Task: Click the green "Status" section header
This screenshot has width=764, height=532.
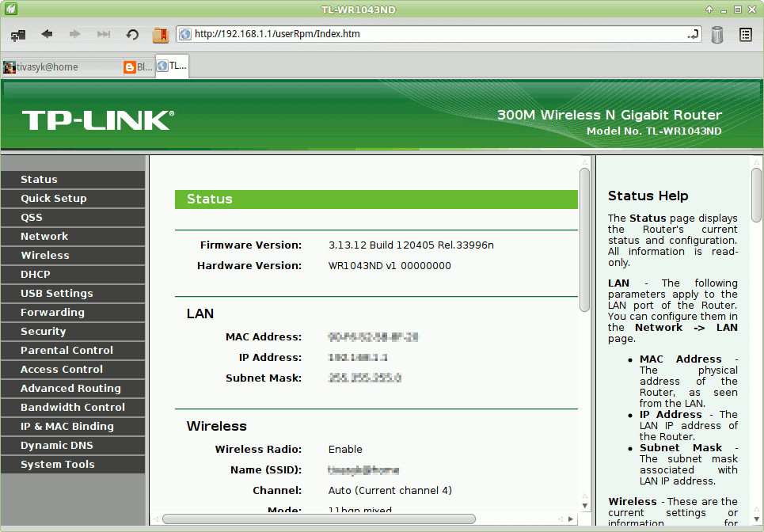Action: tap(376, 199)
